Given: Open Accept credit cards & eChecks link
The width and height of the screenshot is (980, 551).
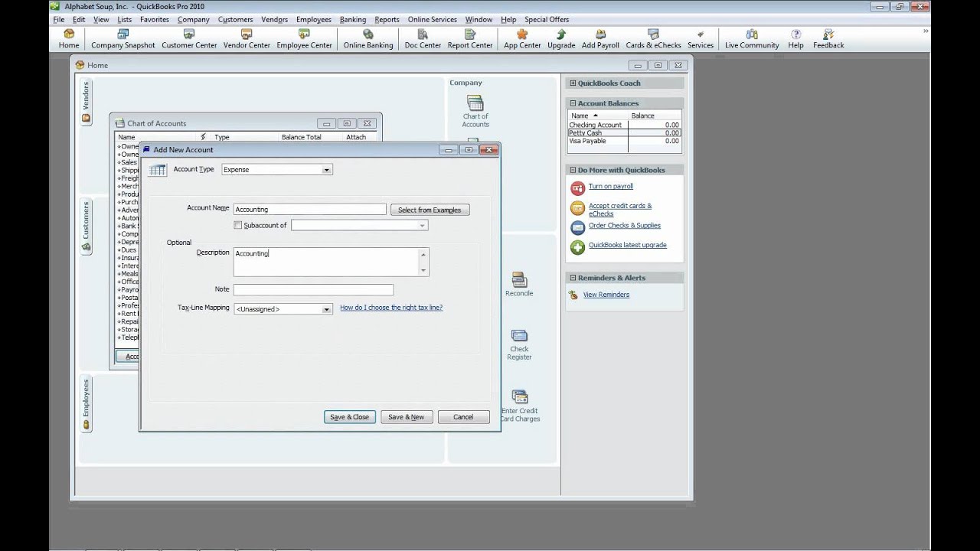Looking at the screenshot, I should click(x=620, y=210).
